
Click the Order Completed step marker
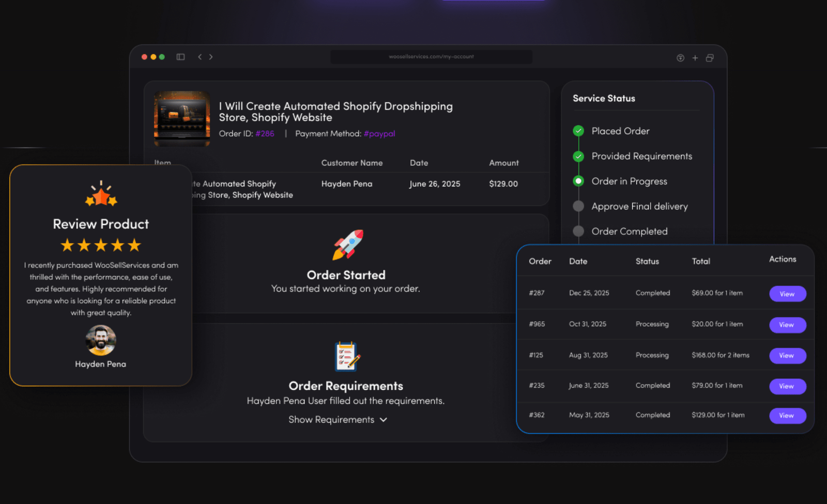(x=578, y=231)
